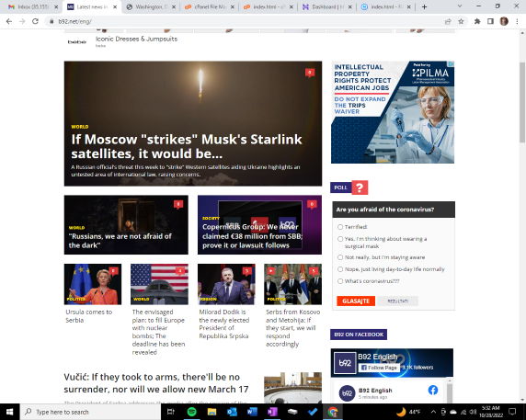Share this page from the address bar
Viewport: 526px width, 420px height.
pyautogui.click(x=448, y=21)
